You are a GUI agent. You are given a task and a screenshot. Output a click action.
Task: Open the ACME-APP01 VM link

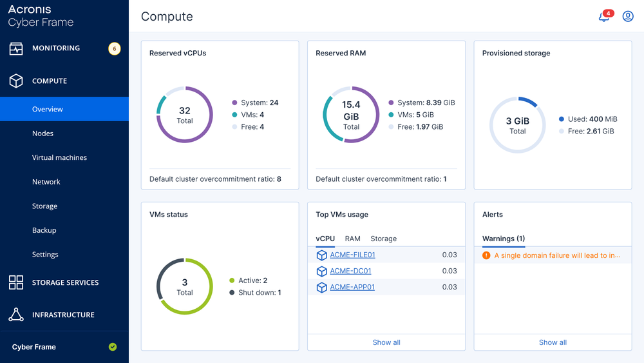coord(352,287)
